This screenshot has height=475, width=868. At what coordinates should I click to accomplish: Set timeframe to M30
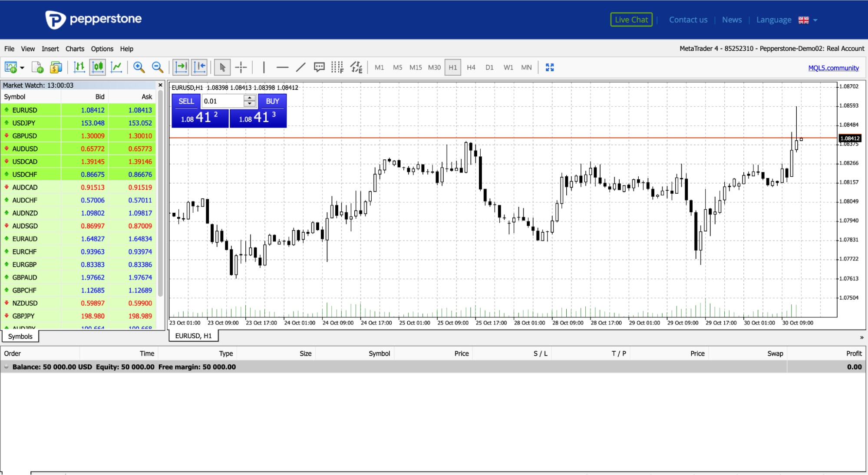(434, 67)
